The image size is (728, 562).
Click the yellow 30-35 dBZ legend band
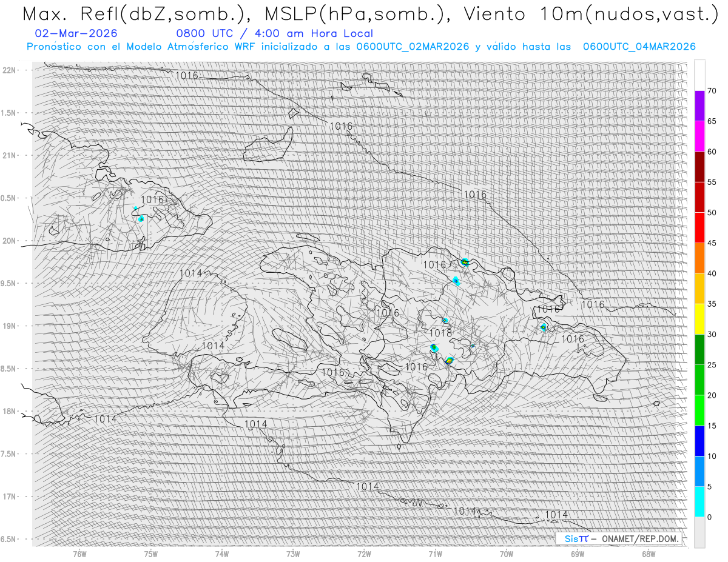(x=699, y=319)
